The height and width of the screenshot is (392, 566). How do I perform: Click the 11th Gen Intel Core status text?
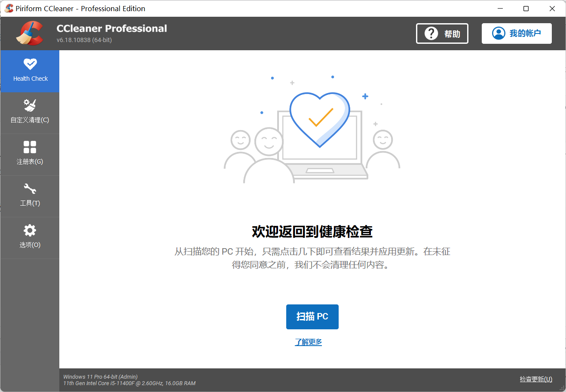(x=129, y=383)
